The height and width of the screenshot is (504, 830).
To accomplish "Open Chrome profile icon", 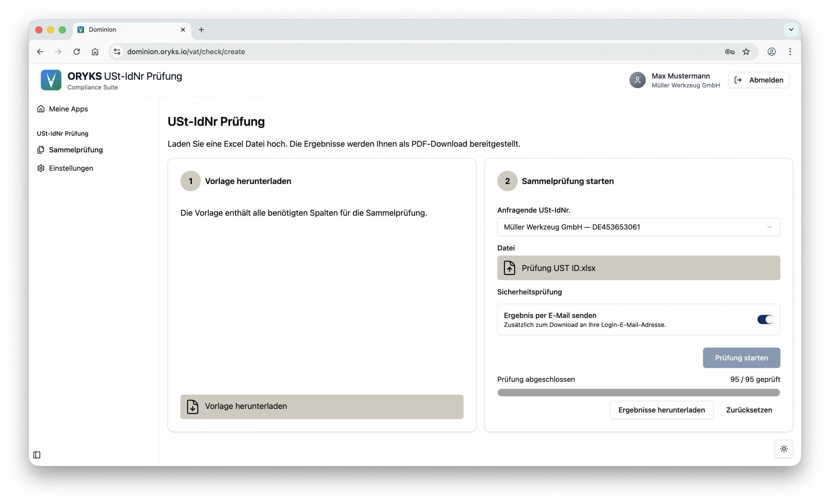I will click(771, 52).
